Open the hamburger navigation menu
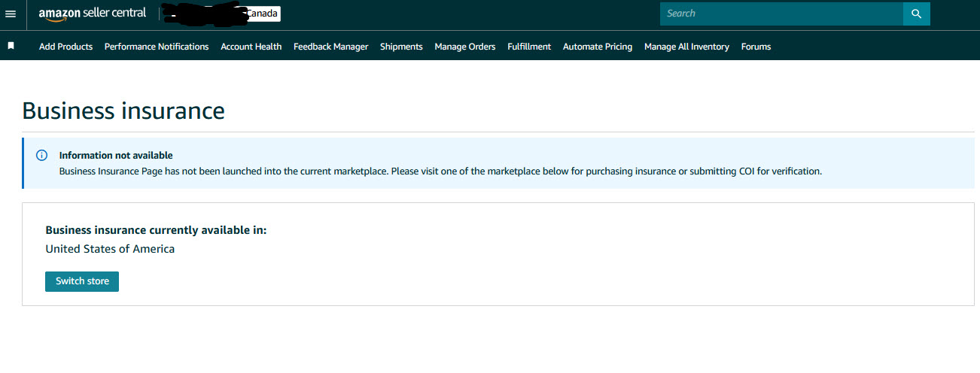Viewport: 980px width, 373px height. click(x=11, y=14)
